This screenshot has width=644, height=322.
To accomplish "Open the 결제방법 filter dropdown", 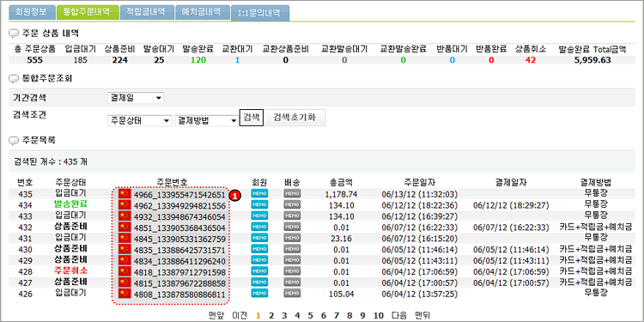I will tap(207, 121).
